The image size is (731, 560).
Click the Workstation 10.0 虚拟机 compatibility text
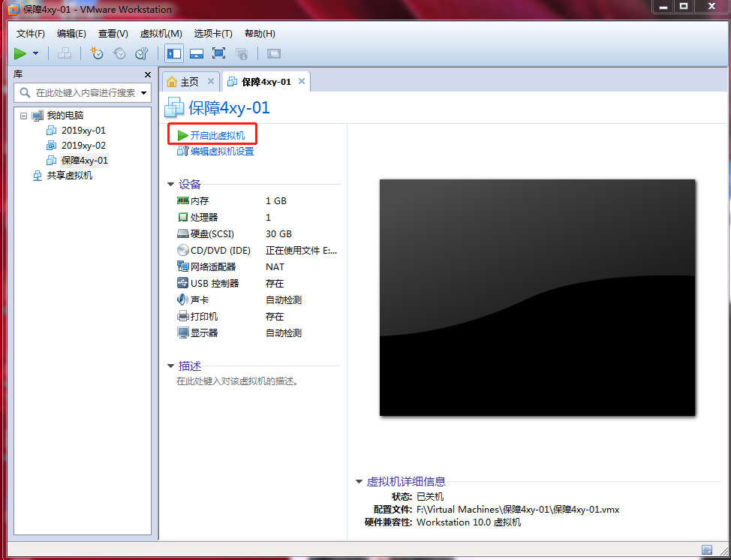pyautogui.click(x=468, y=522)
